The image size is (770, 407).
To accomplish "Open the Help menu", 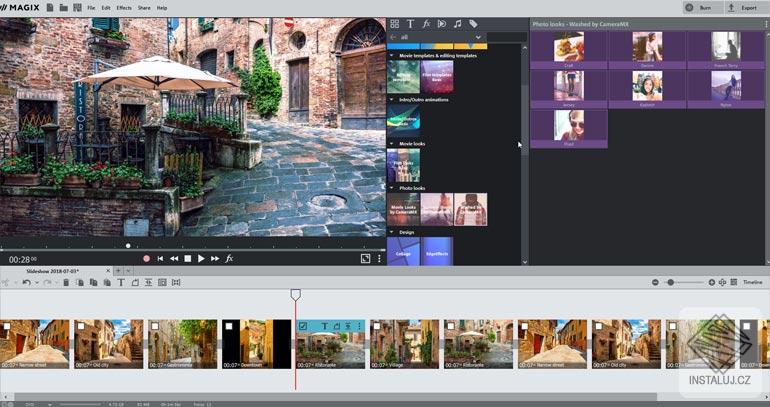I will point(162,8).
